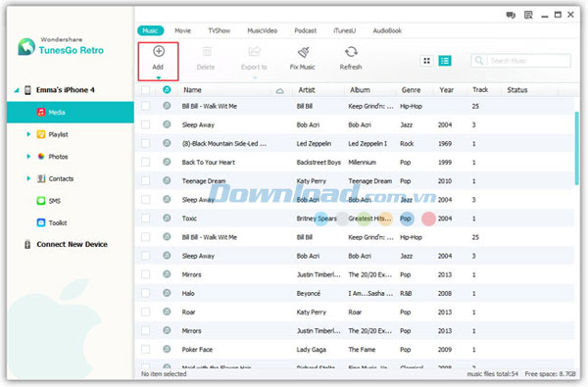The width and height of the screenshot is (588, 387).
Task: Switch to the MusicVideo tab
Action: pyautogui.click(x=262, y=30)
